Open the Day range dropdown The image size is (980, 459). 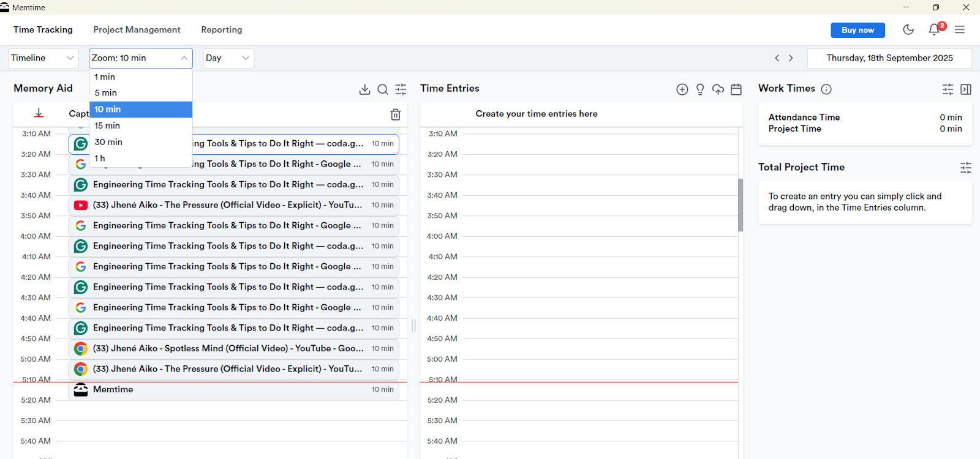point(228,58)
